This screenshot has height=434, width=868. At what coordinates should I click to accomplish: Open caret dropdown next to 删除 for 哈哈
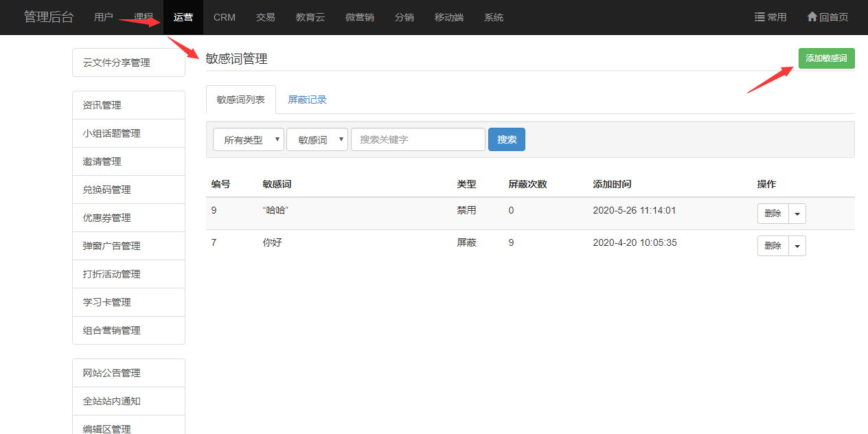797,214
